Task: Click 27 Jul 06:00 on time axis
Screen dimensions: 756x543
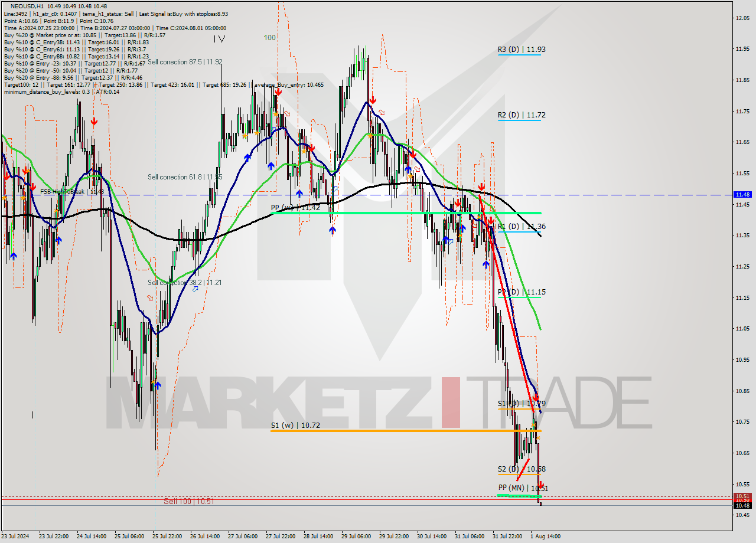Action: tap(243, 537)
